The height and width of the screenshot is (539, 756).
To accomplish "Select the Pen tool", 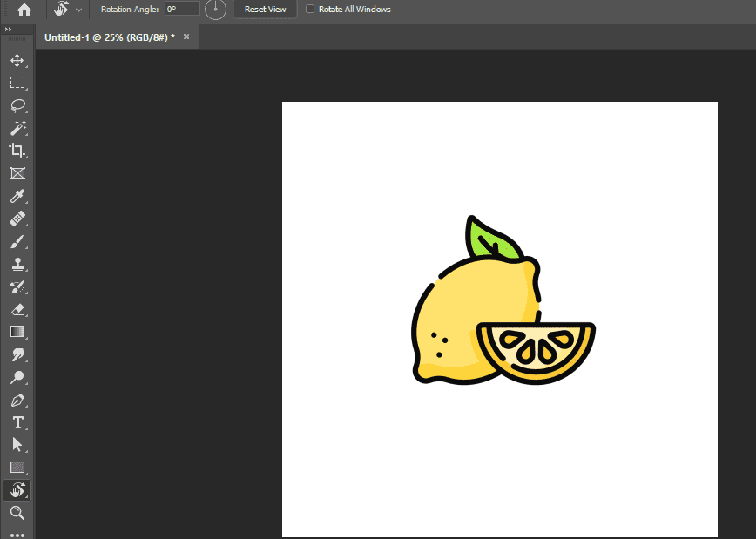I will [x=17, y=401].
